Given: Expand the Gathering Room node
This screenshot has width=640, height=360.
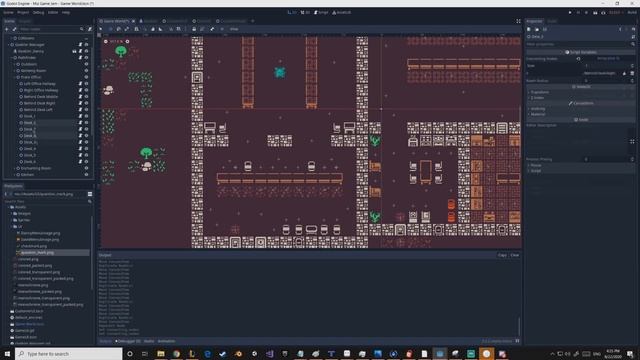Looking at the screenshot, I should pyautogui.click(x=14, y=71).
